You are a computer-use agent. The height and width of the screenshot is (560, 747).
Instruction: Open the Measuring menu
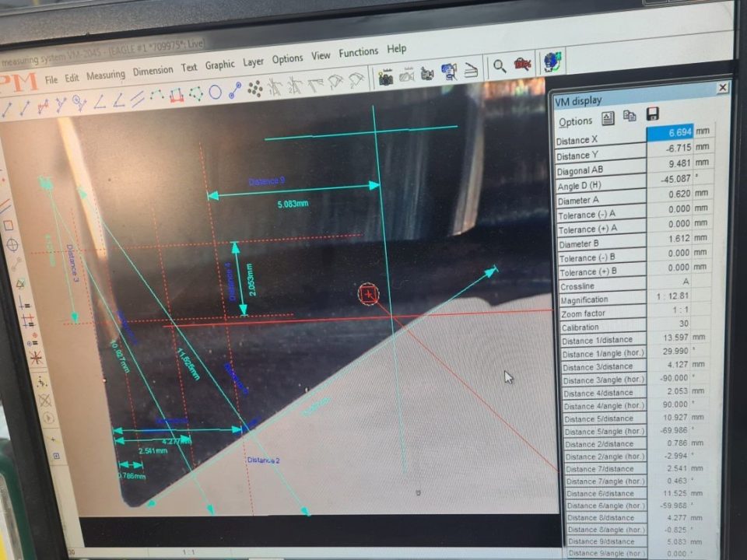tap(105, 75)
